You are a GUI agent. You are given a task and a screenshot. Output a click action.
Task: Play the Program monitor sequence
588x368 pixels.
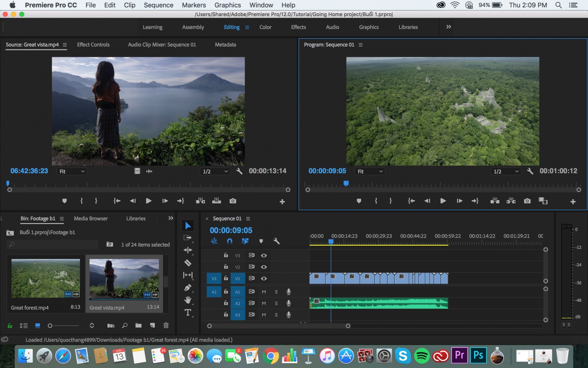[x=443, y=201]
